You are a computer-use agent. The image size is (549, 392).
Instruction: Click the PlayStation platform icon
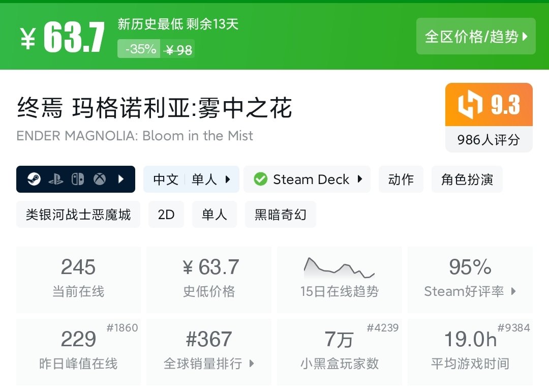55,179
